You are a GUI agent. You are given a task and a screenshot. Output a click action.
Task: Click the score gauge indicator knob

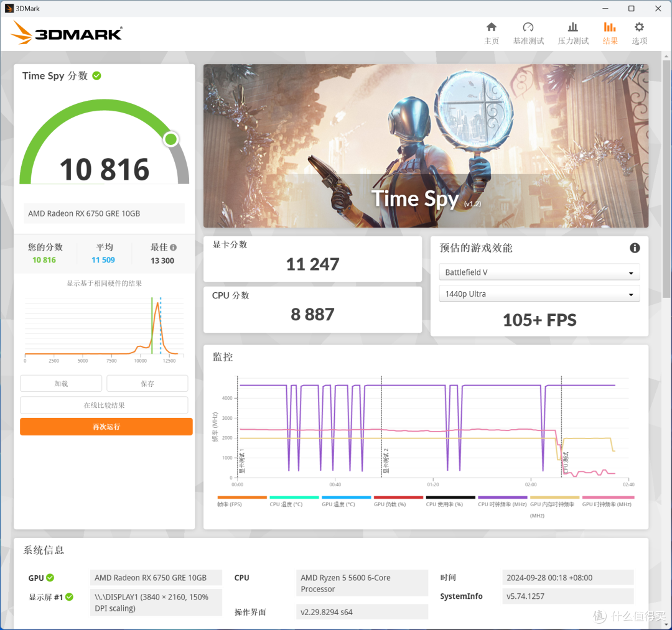click(171, 139)
